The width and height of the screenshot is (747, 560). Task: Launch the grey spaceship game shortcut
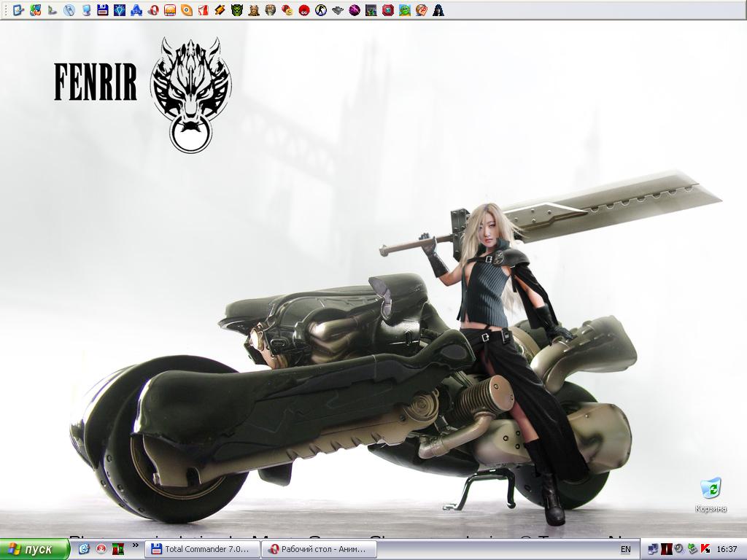click(x=338, y=9)
